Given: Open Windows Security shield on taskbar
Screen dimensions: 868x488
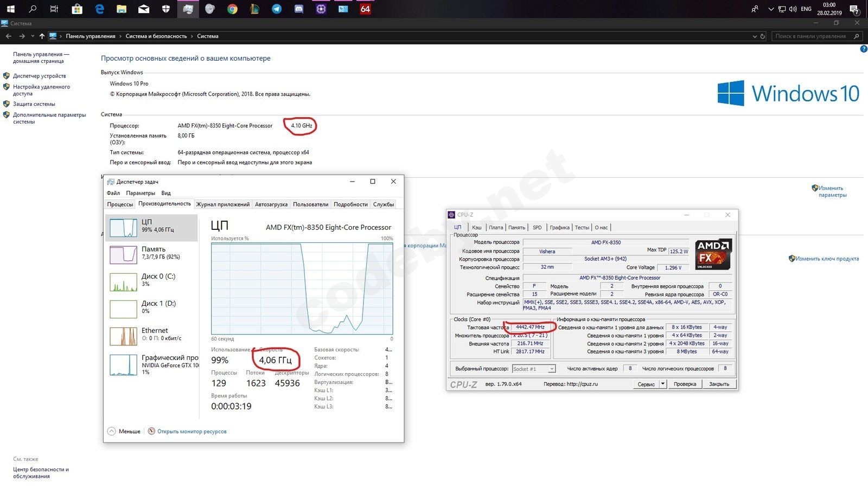Looking at the screenshot, I should point(166,9).
